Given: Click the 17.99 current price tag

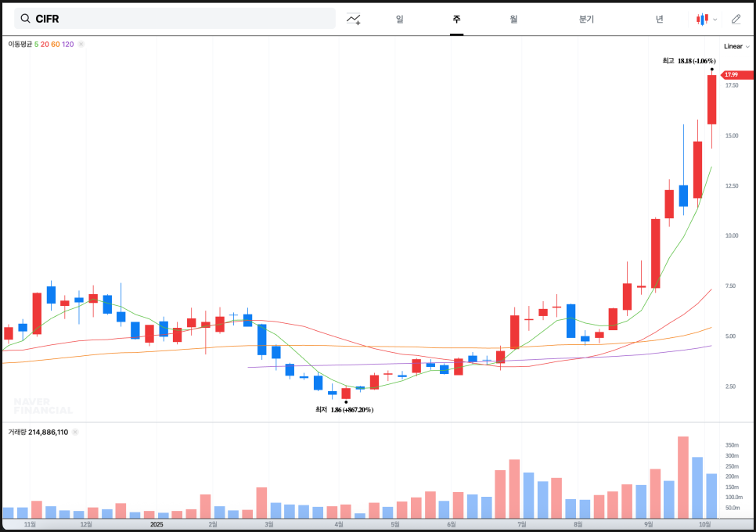Looking at the screenshot, I should pos(734,75).
